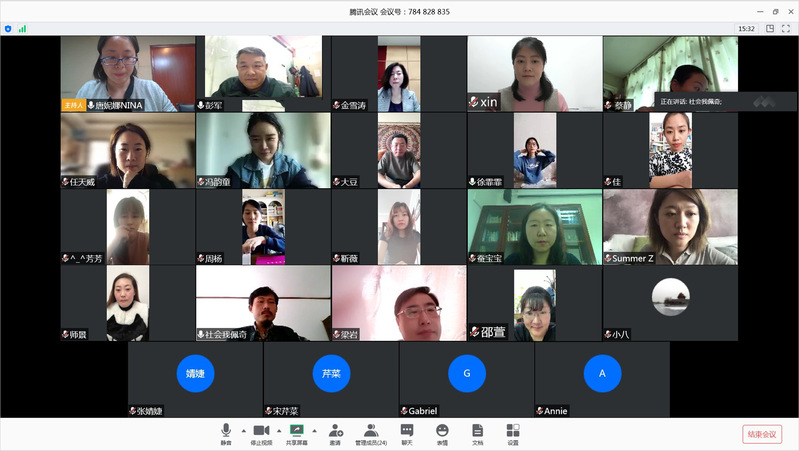Viewport: 799px width, 451px height.
Task: Open the 聊天 chat window
Action: [407, 433]
